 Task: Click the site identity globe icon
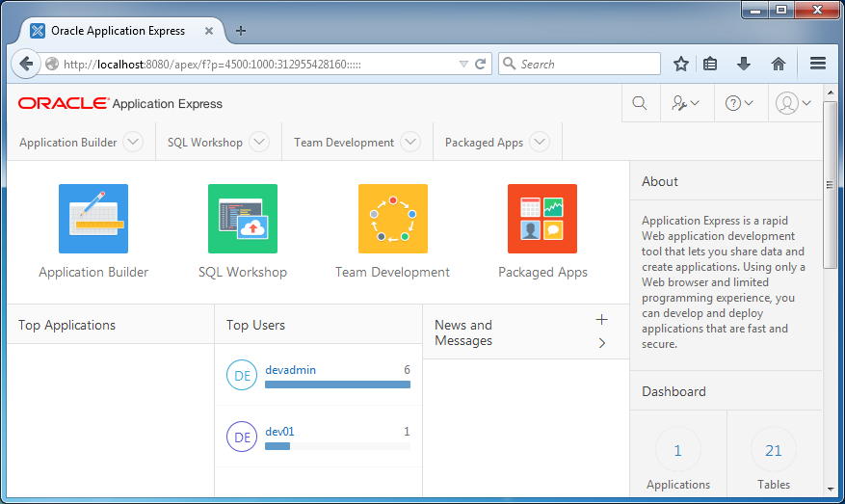click(52, 65)
